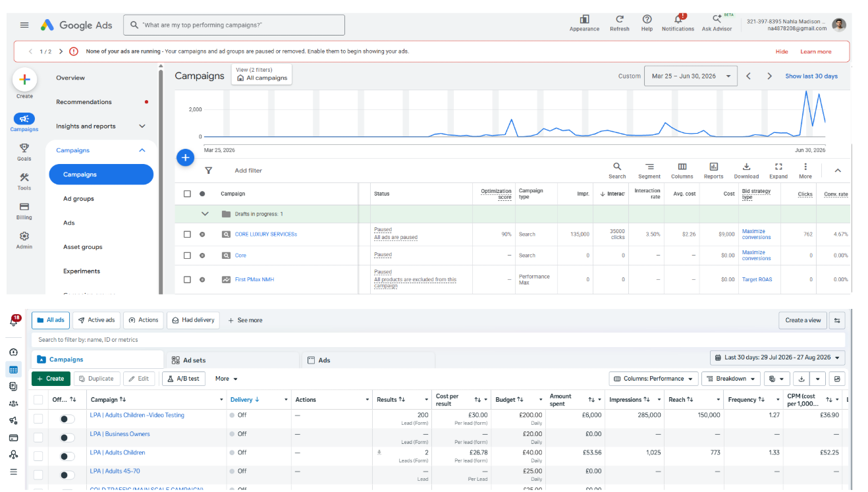Toggle on LPA | Adults Children -Video Testing
This screenshot has width=868, height=492.
pyautogui.click(x=67, y=419)
